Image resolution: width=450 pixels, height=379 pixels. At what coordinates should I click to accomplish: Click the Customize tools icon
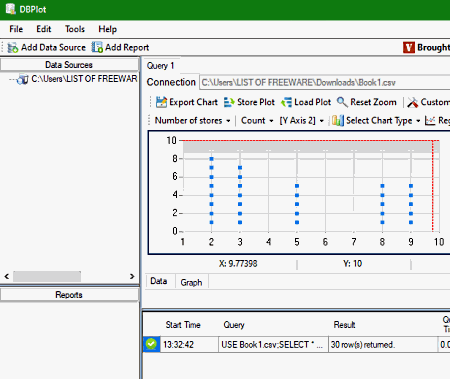coord(412,102)
